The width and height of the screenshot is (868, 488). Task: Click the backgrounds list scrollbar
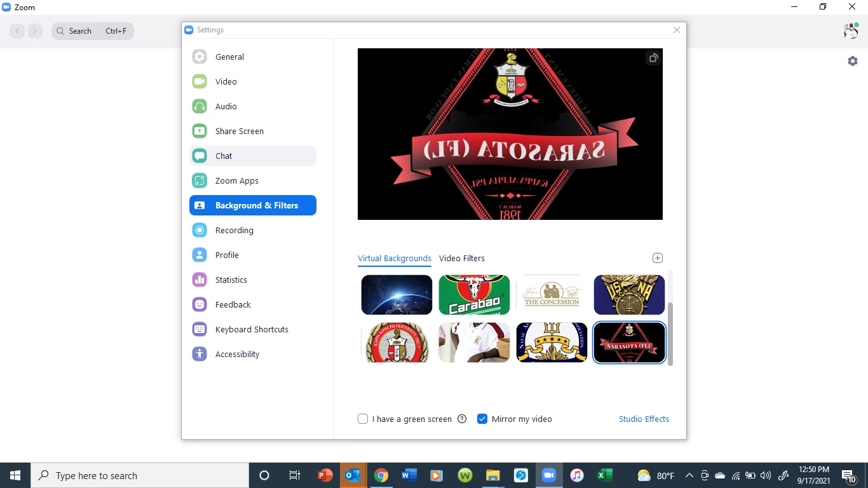point(670,334)
